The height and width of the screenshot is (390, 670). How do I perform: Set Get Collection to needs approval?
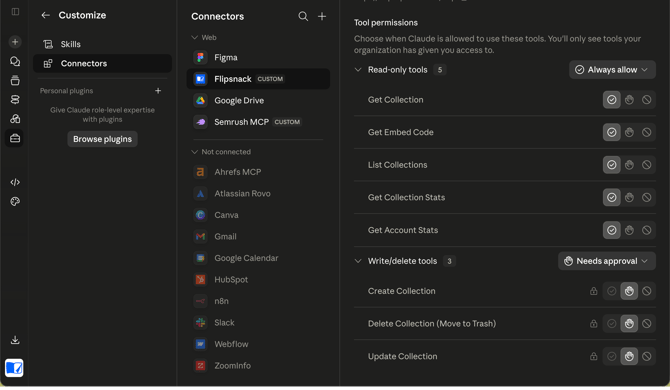click(x=629, y=100)
